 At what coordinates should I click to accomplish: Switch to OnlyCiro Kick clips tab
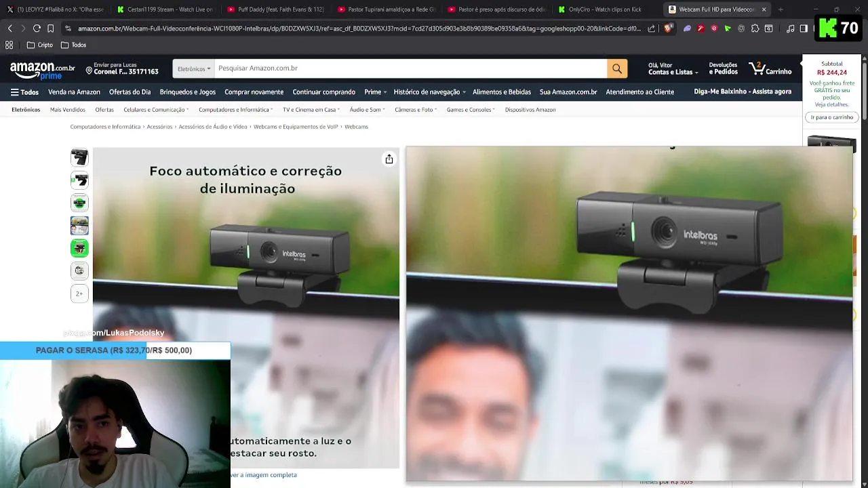606,9
